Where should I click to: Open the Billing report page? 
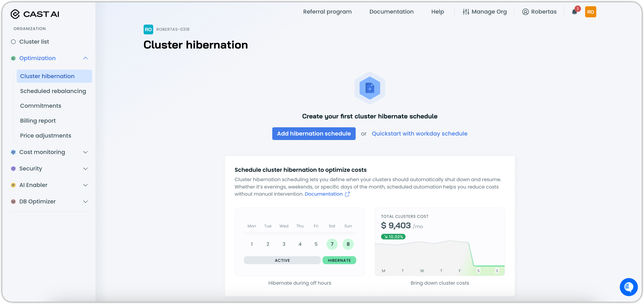pos(38,121)
